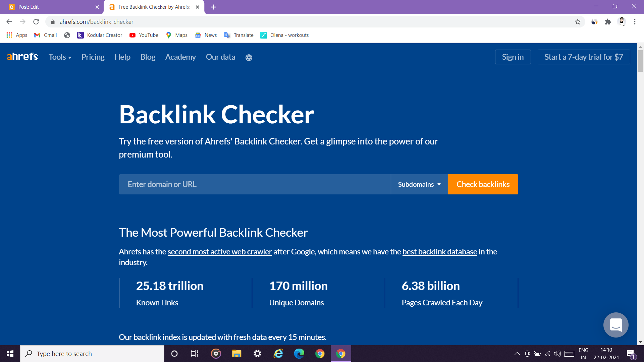Screen dimensions: 644x362
Task: Open Chrome three-dot menu
Action: [x=635, y=22]
